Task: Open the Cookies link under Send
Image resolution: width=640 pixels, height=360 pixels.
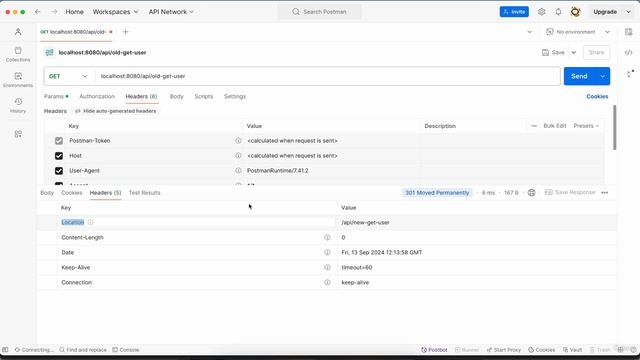Action: tap(597, 96)
